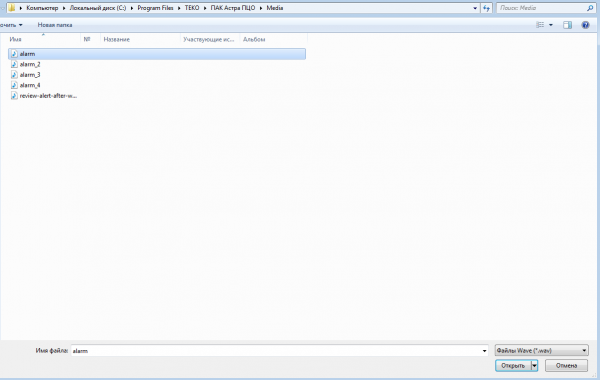Click the Открыть button

(x=513, y=365)
